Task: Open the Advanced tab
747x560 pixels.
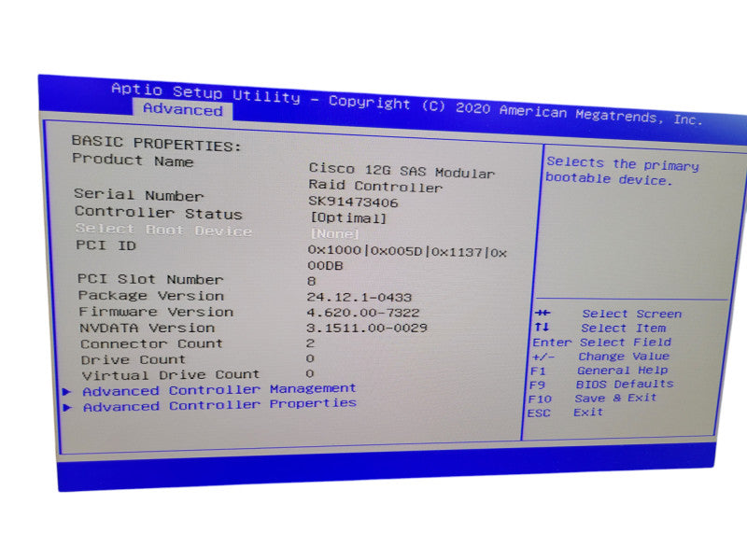Action: point(182,109)
